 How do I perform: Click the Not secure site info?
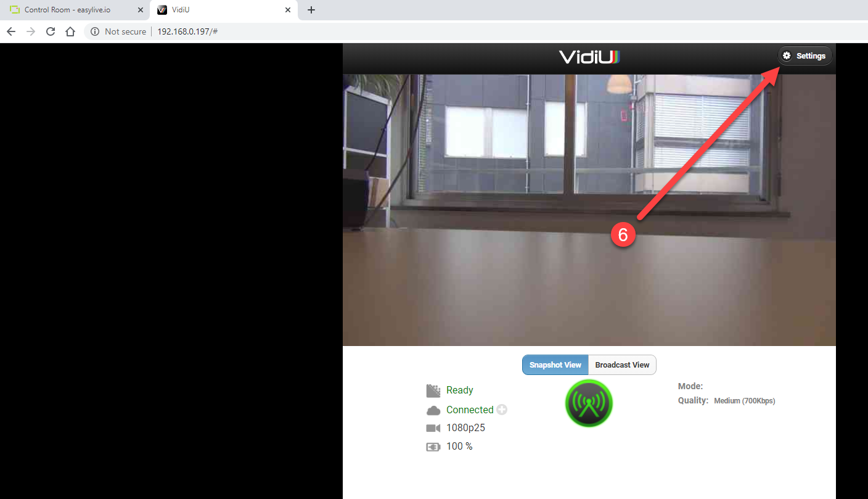coord(119,31)
